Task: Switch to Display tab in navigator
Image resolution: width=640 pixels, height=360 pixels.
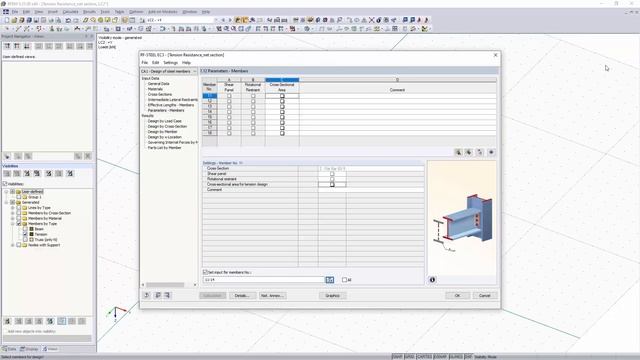Action: click(29, 349)
